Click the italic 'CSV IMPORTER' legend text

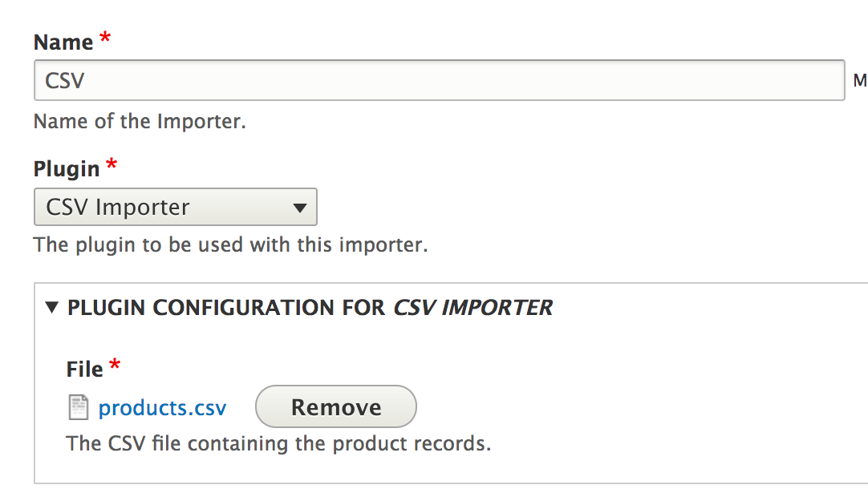pos(473,307)
